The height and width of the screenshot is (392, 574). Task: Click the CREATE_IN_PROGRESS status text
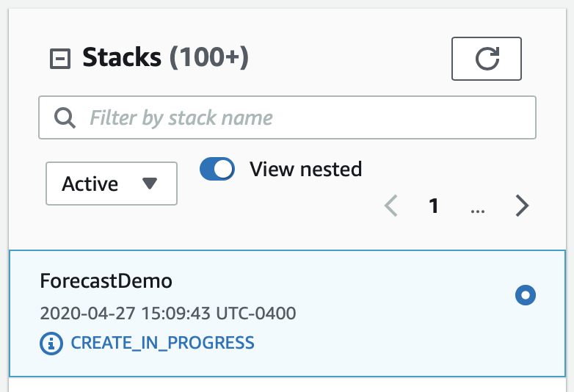click(x=162, y=343)
